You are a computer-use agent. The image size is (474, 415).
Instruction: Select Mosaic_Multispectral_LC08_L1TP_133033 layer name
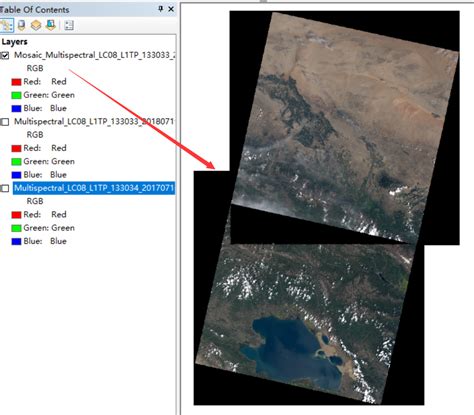pos(94,55)
